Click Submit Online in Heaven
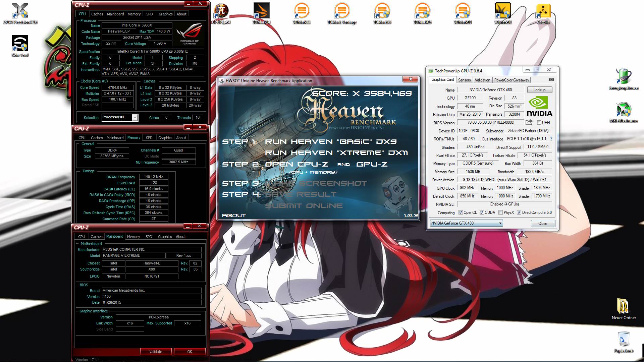 point(304,206)
